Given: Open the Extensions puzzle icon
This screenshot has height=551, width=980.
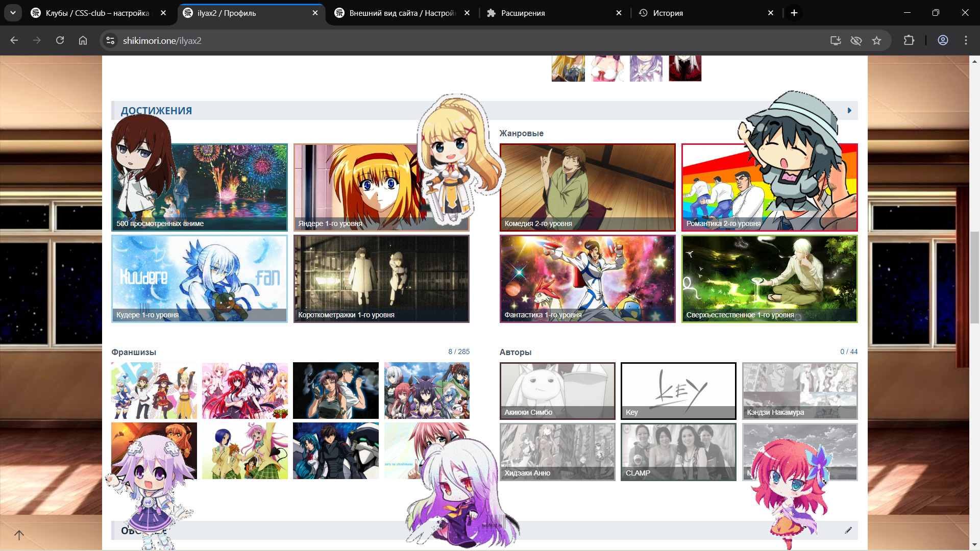Looking at the screenshot, I should [x=909, y=40].
